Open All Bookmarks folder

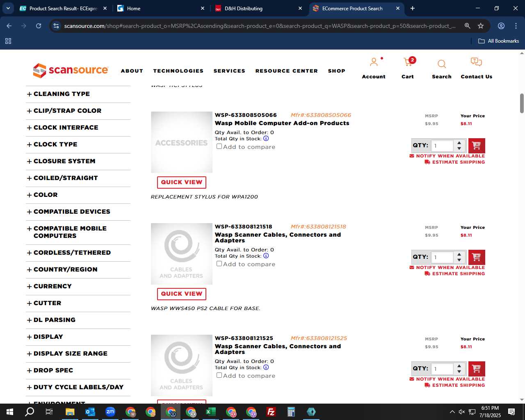pyautogui.click(x=499, y=41)
